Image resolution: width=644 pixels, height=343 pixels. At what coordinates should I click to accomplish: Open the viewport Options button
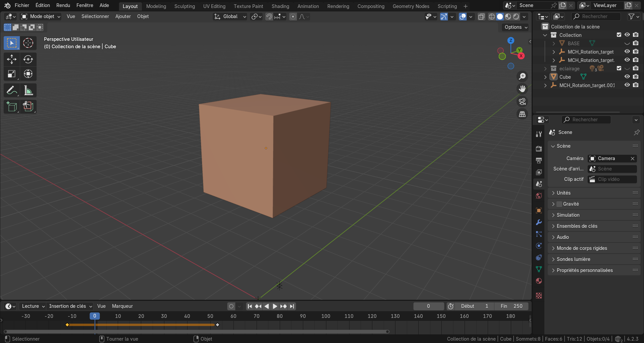pyautogui.click(x=516, y=27)
